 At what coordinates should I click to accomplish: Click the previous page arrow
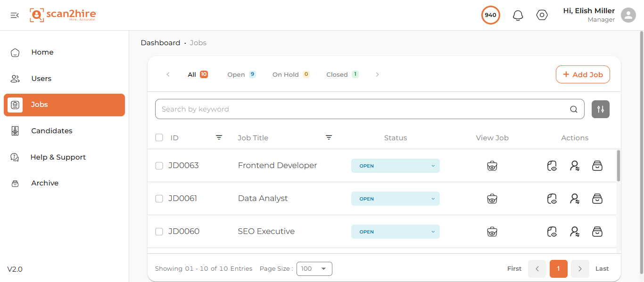click(537, 269)
